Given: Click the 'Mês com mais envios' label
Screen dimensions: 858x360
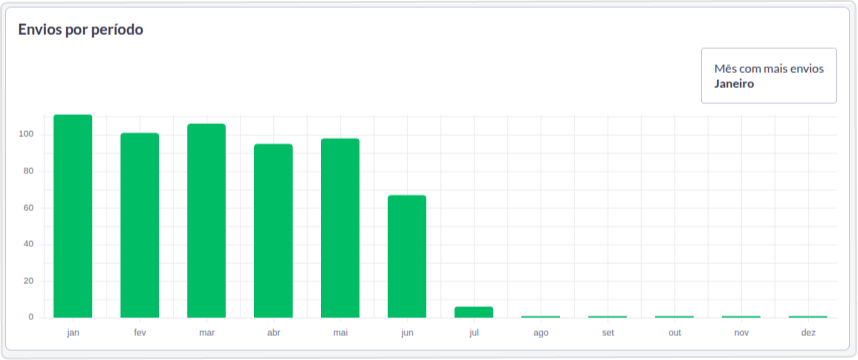Looking at the screenshot, I should click(769, 69).
